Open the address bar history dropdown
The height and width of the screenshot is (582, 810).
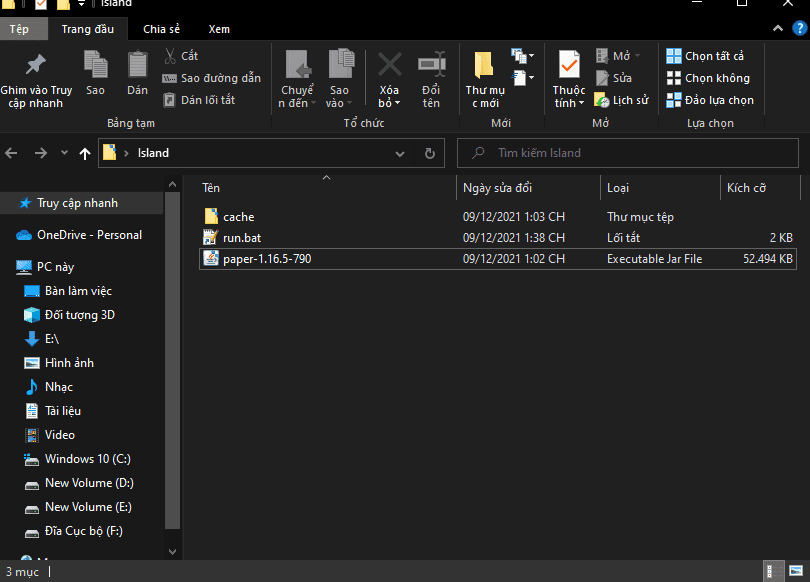tap(400, 153)
